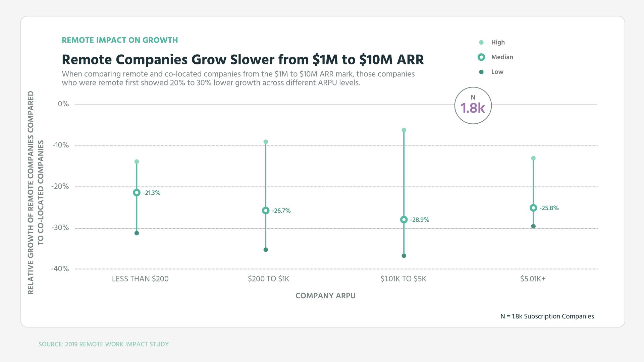644x362 pixels.
Task: Click the median marker showing -25.8%
Action: click(533, 208)
